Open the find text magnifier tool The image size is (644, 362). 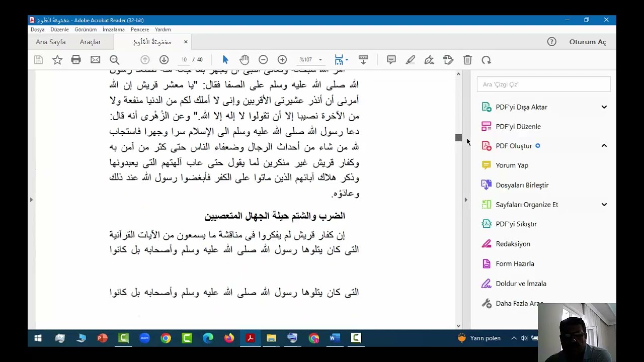click(x=115, y=60)
